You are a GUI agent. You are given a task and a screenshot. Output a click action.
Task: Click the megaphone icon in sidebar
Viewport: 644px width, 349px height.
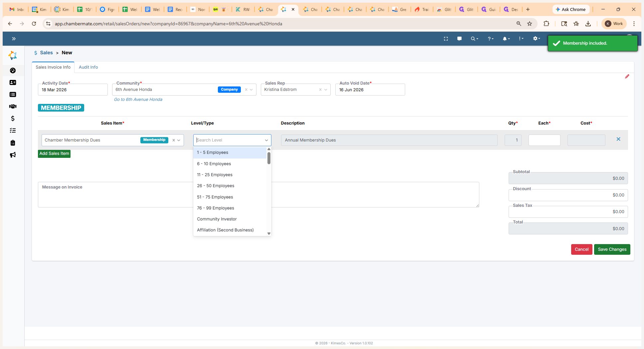click(x=13, y=155)
